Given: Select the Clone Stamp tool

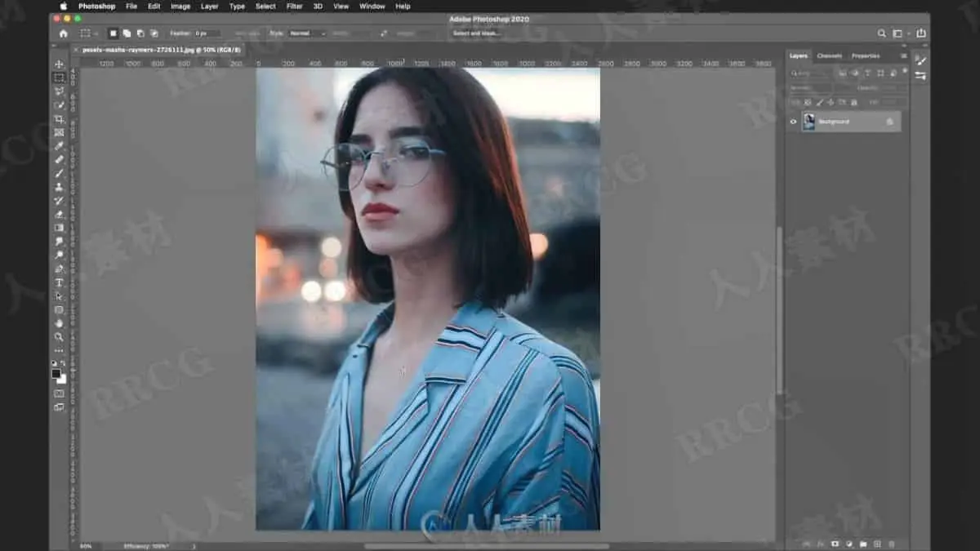Looking at the screenshot, I should (x=59, y=187).
